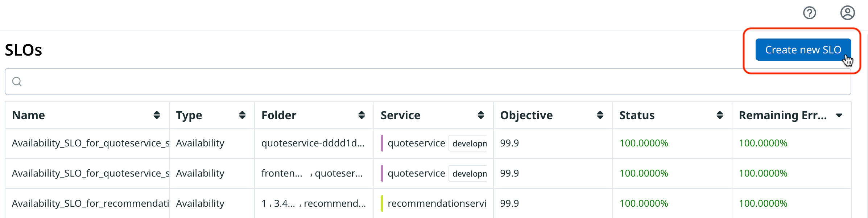868x218 pixels.
Task: Select the development tag in first row
Action: click(x=469, y=144)
